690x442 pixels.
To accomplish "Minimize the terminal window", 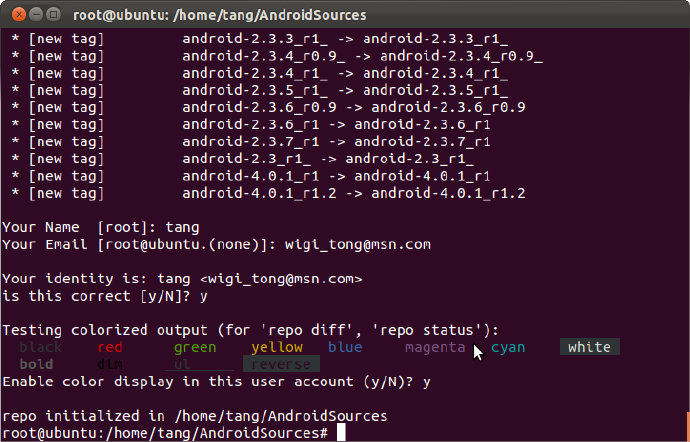I will (x=36, y=15).
